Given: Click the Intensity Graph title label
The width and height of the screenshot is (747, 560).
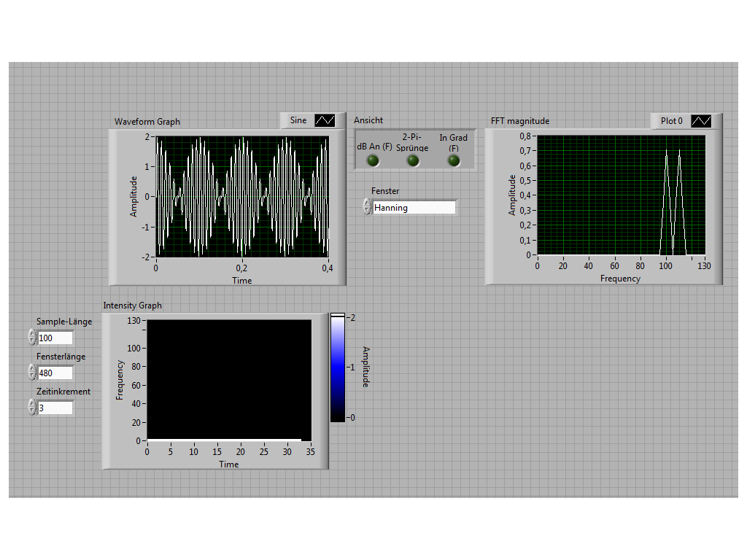Looking at the screenshot, I should click(133, 306).
